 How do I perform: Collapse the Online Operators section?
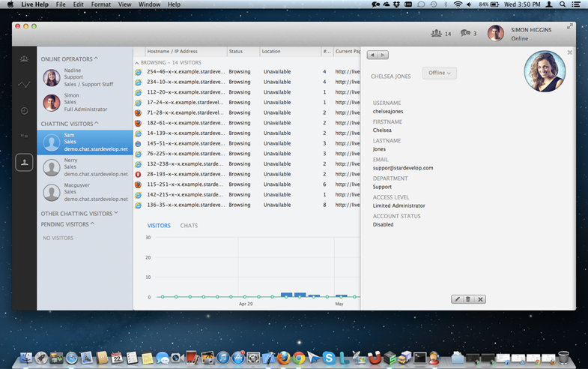tap(70, 59)
